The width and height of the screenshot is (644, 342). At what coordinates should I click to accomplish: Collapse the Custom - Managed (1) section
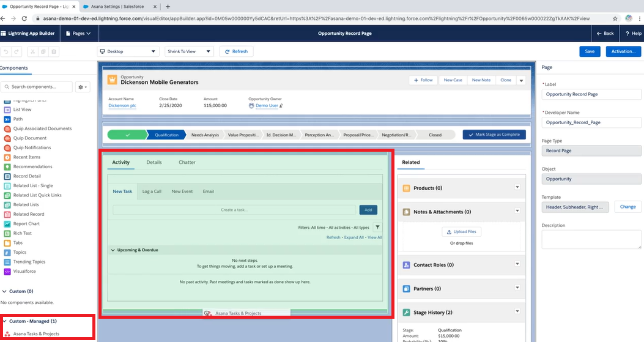click(4, 321)
